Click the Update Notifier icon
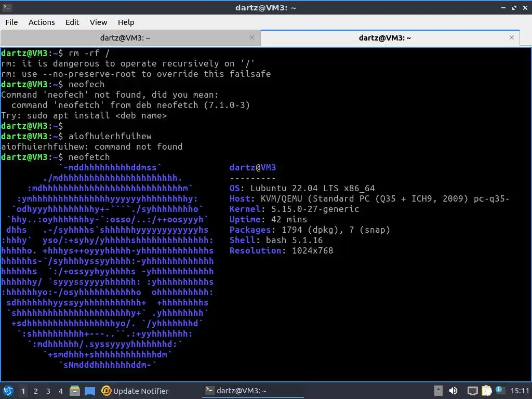 [106, 391]
